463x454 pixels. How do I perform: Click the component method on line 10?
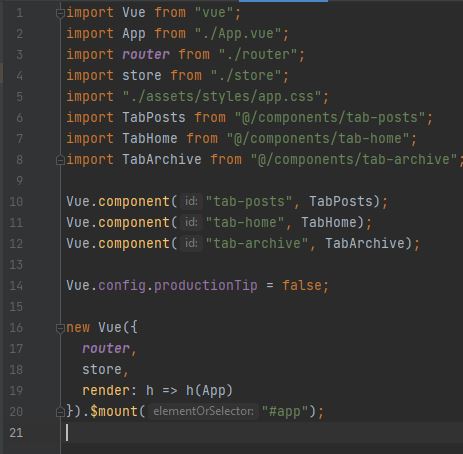tap(134, 202)
